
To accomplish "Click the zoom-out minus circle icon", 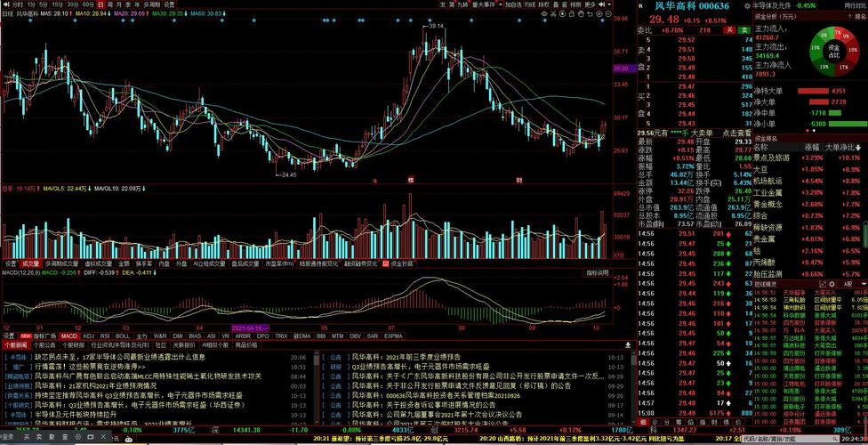I will [608, 14].
